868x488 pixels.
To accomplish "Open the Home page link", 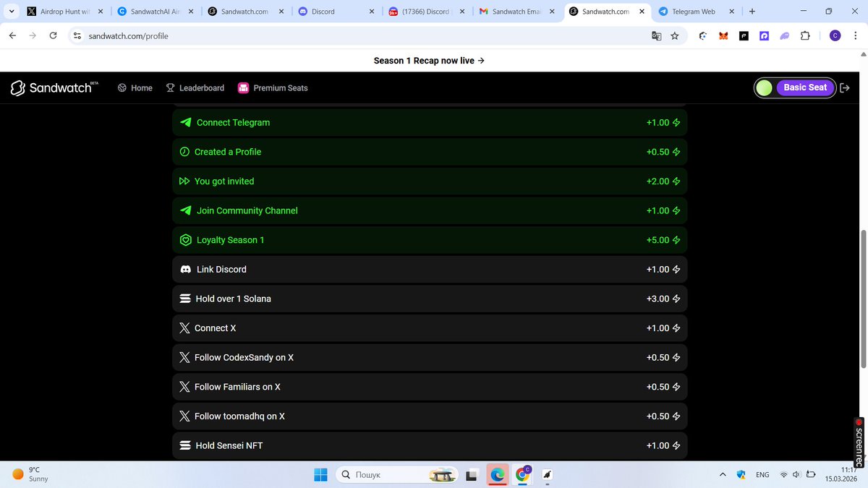I will coord(135,87).
